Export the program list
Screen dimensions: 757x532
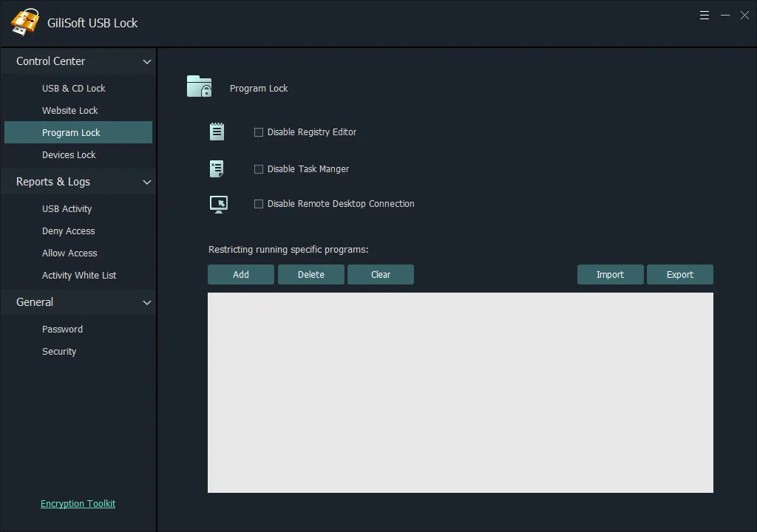[680, 275]
